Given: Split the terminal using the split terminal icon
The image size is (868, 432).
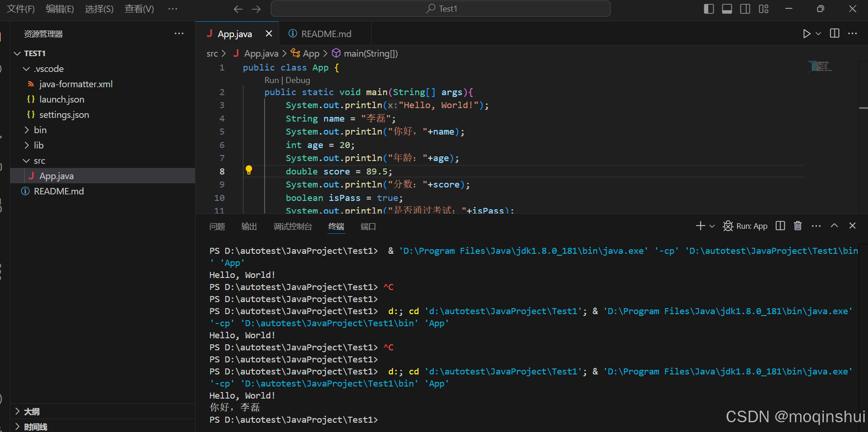Looking at the screenshot, I should [x=780, y=226].
